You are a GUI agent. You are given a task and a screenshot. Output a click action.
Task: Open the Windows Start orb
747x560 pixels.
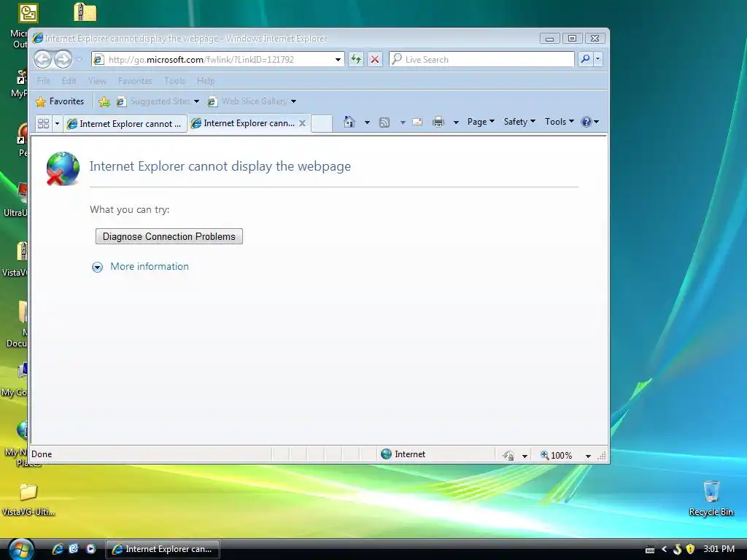tap(21, 550)
